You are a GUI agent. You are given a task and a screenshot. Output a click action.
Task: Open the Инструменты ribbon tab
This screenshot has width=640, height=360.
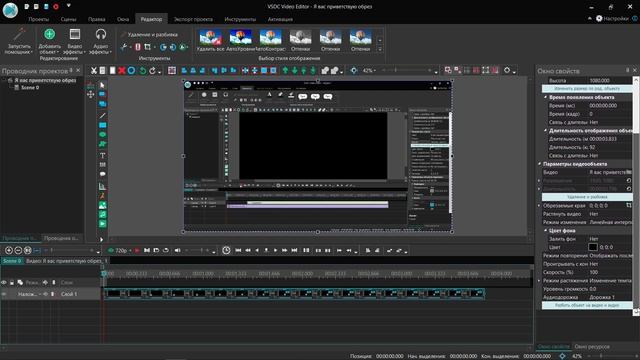pyautogui.click(x=240, y=19)
